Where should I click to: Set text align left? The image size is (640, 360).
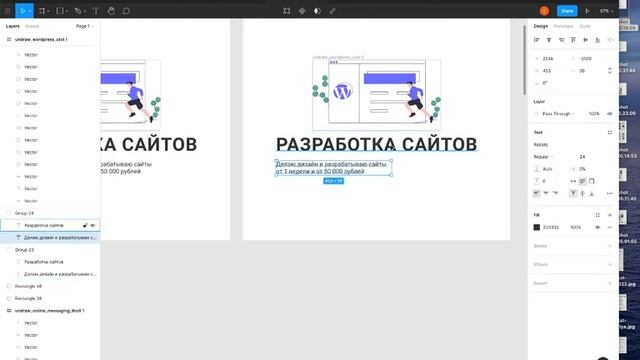coord(537,193)
